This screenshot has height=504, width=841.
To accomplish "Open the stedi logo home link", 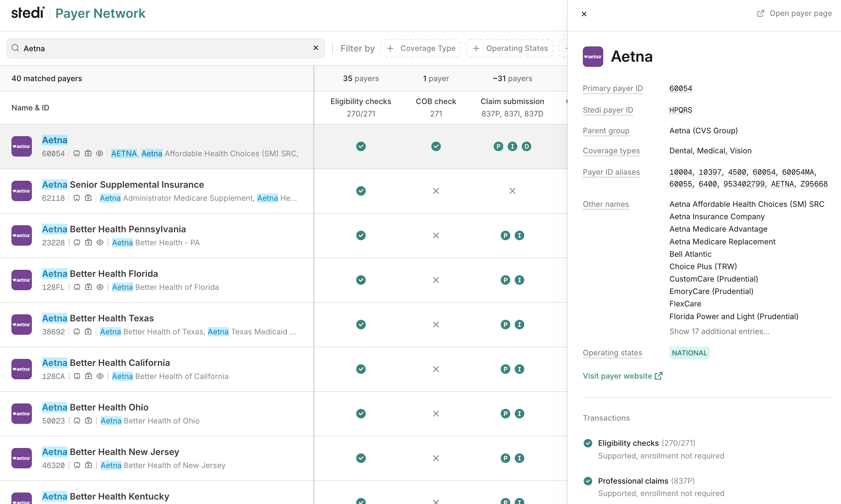I will [x=28, y=13].
